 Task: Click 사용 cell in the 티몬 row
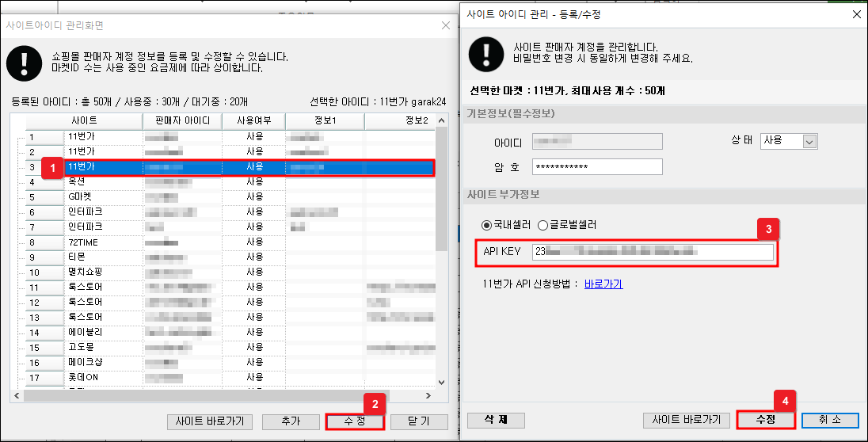[254, 257]
